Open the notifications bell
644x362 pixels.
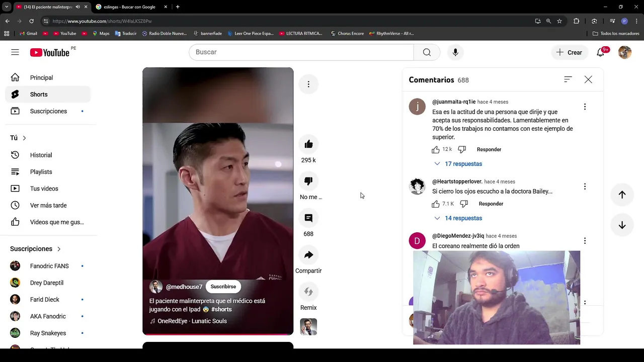(x=600, y=52)
